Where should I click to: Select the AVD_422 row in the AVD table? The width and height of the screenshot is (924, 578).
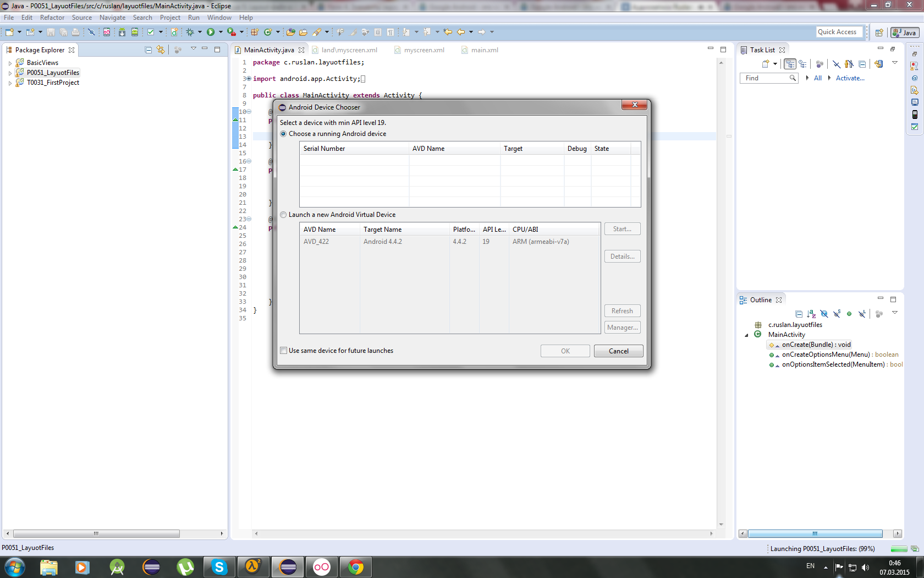450,242
